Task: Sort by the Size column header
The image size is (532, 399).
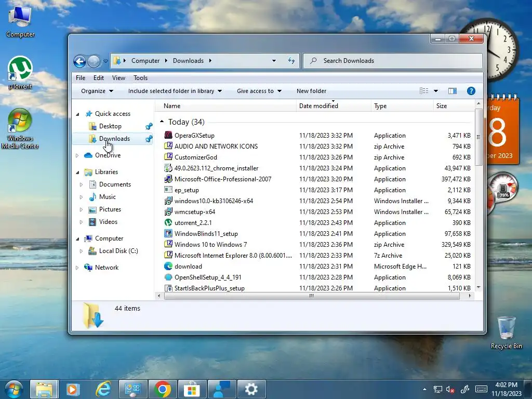Action: (x=454, y=106)
